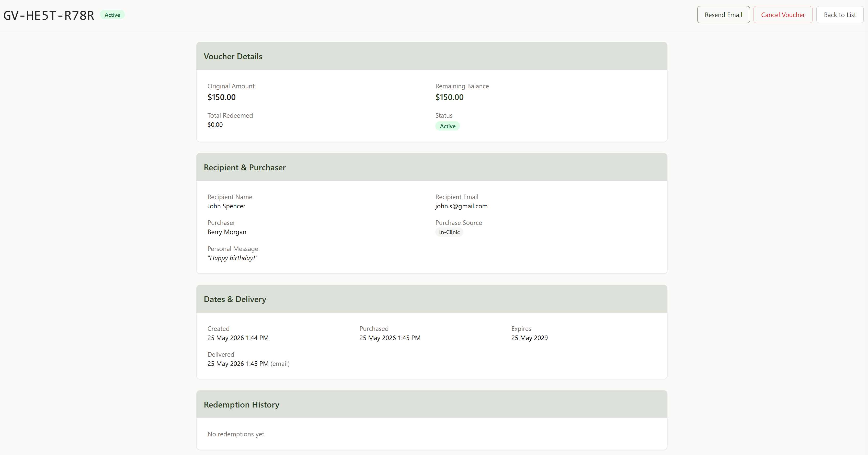The height and width of the screenshot is (455, 868).
Task: Click the Original Amount label
Action: pos(231,86)
